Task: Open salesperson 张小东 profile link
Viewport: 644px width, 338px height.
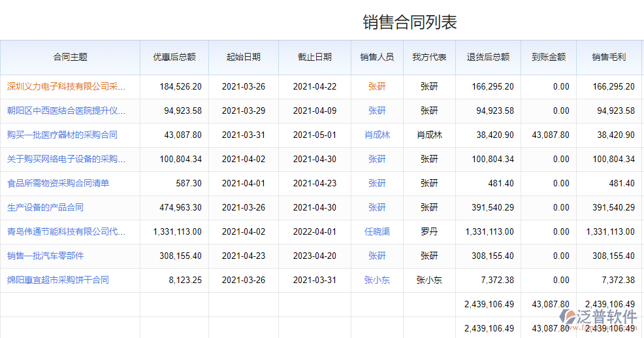Action: coord(377,280)
